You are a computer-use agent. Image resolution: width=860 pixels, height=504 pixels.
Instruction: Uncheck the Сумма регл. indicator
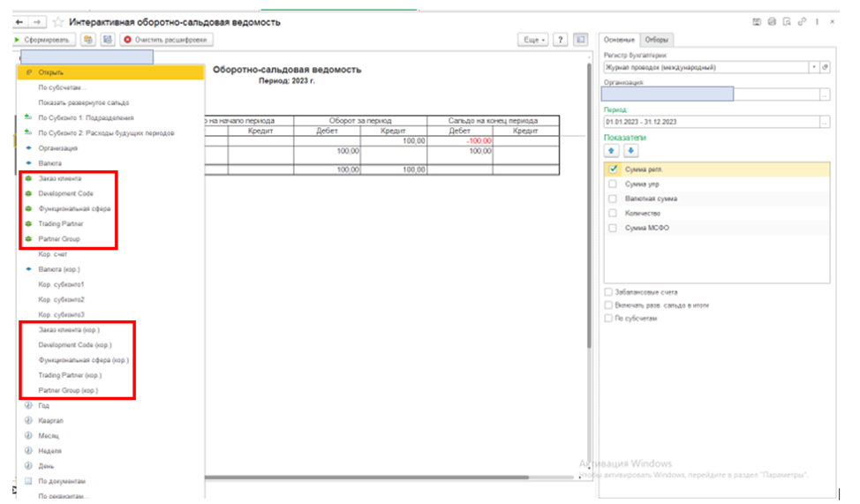tap(612, 169)
